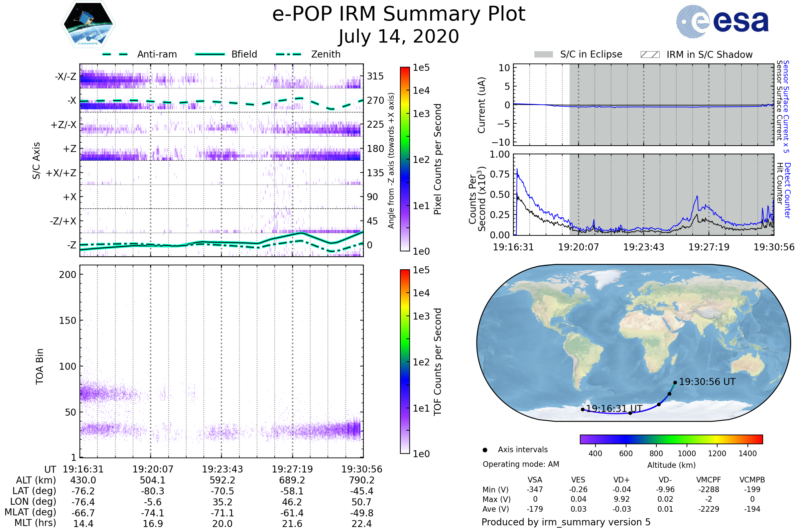Screen dimensions: 798x532
Task: Click the 19:30:56 UT orbit end point
Action: click(675, 382)
